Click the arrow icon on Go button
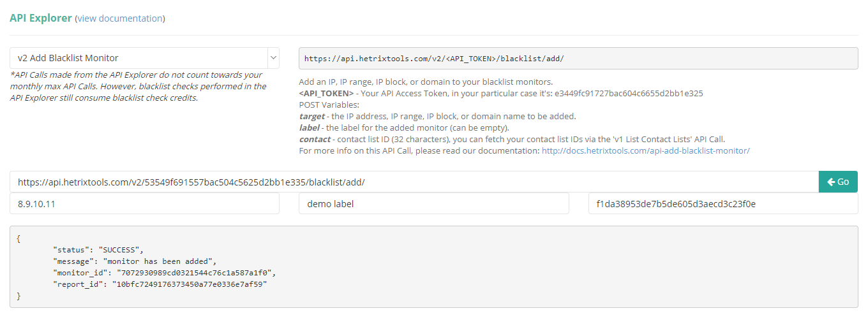This screenshot has width=868, height=320. tap(831, 182)
